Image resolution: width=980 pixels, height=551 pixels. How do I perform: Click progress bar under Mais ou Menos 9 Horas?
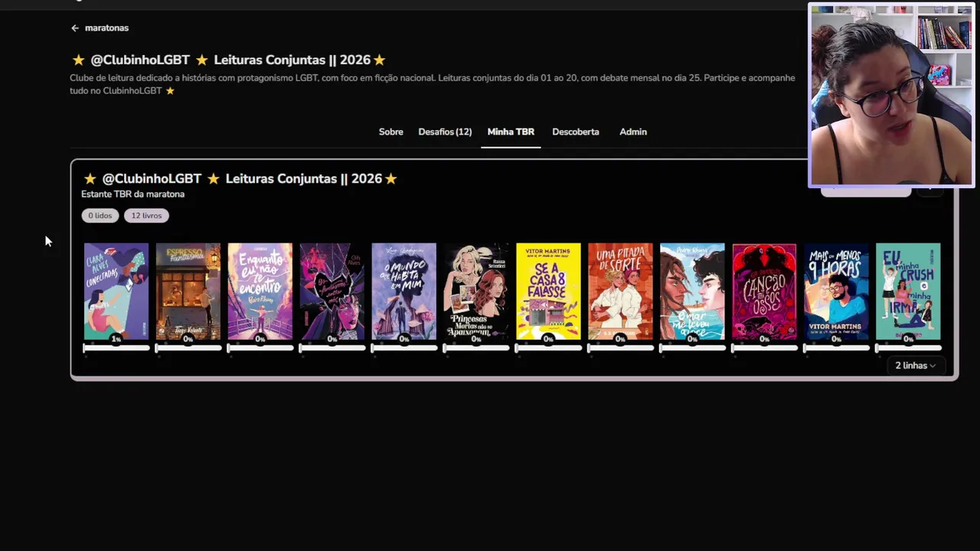(x=836, y=348)
